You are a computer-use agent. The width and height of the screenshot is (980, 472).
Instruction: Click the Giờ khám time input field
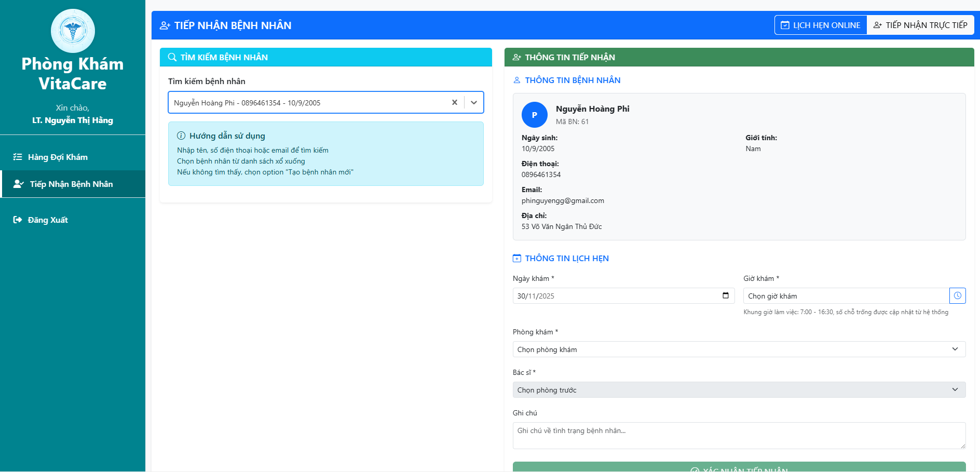846,296
